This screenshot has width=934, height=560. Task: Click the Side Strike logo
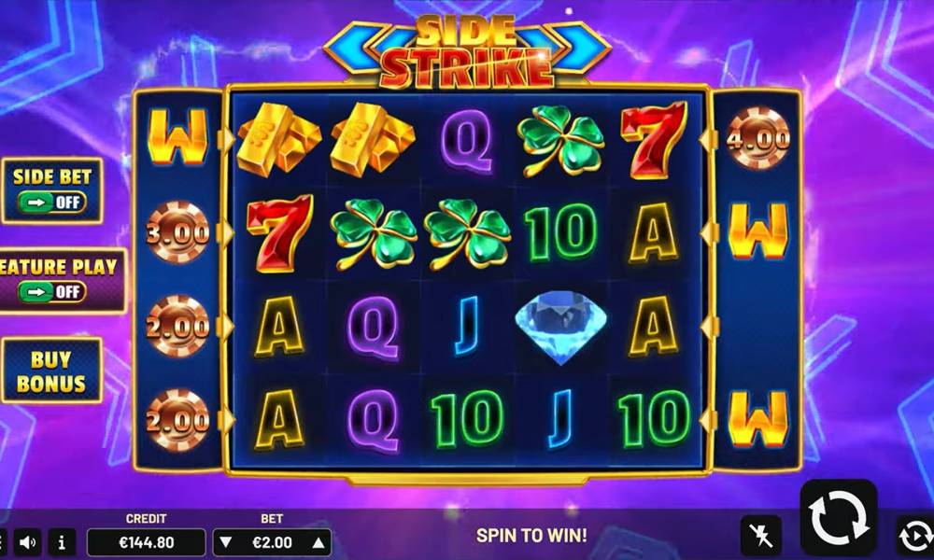click(x=466, y=51)
